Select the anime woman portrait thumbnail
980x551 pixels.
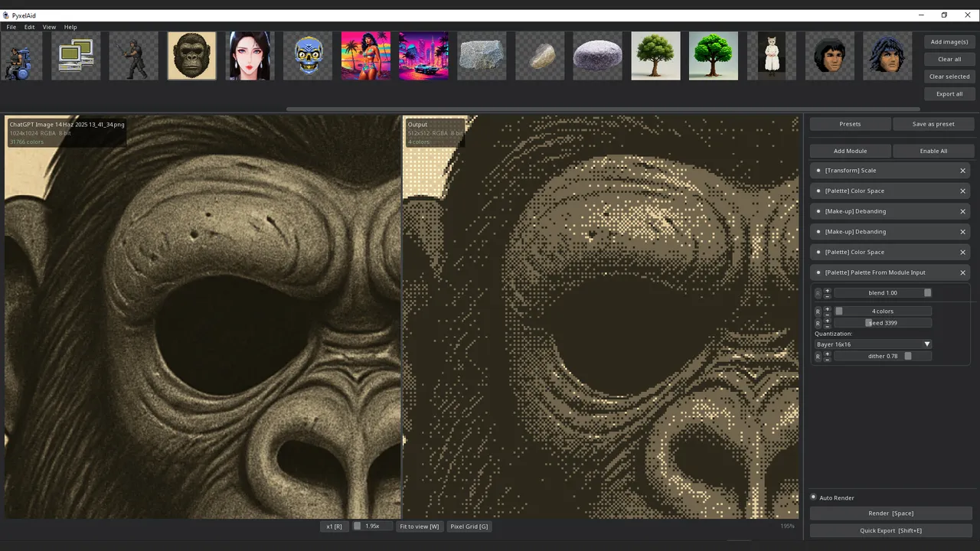(x=250, y=56)
